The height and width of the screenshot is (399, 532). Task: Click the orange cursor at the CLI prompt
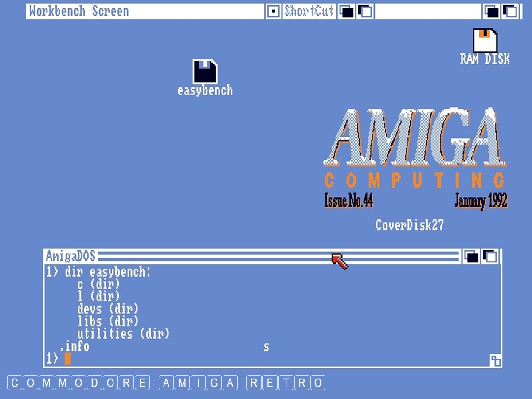pyautogui.click(x=67, y=359)
